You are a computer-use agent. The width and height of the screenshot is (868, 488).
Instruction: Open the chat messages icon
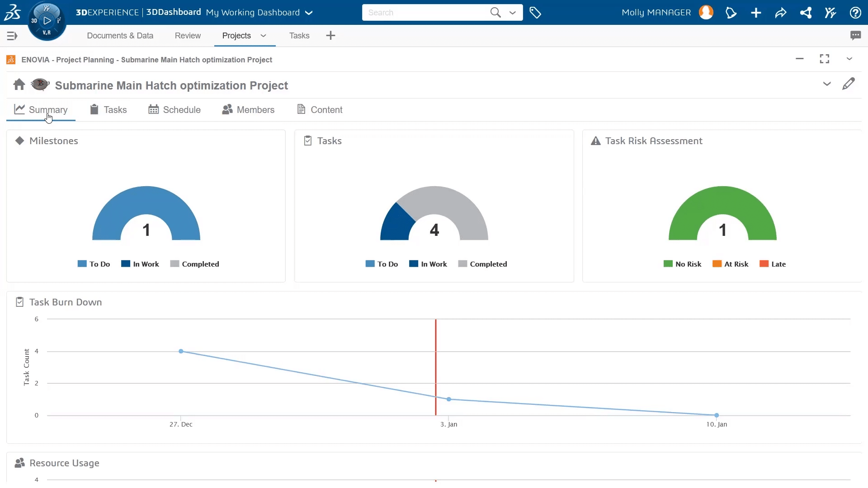click(855, 35)
